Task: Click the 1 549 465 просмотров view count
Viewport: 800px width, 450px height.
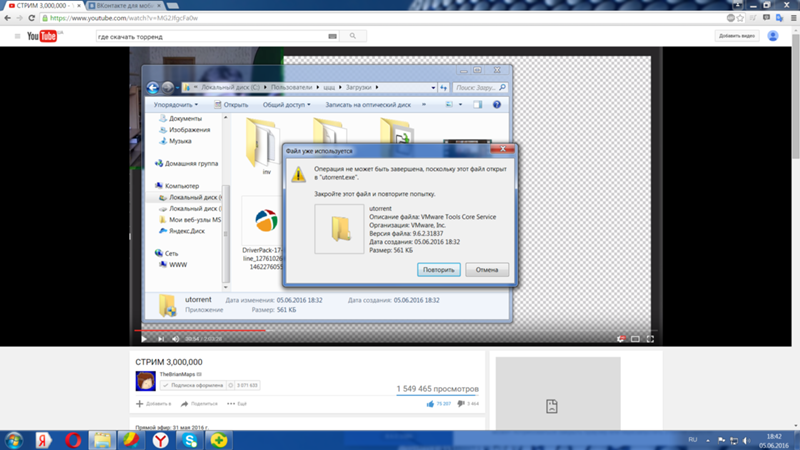Action: pyautogui.click(x=437, y=389)
